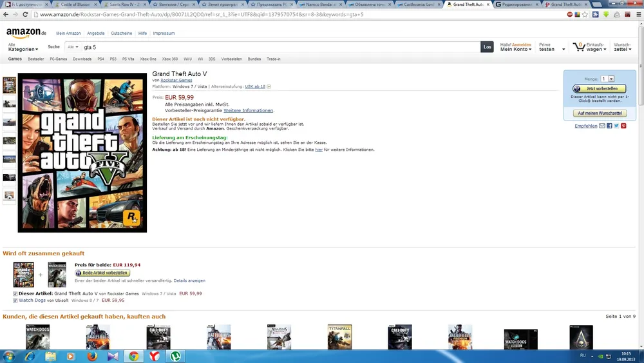Expand the Einkaufswagen dropdown
This screenshot has width=644, height=363.
click(596, 47)
